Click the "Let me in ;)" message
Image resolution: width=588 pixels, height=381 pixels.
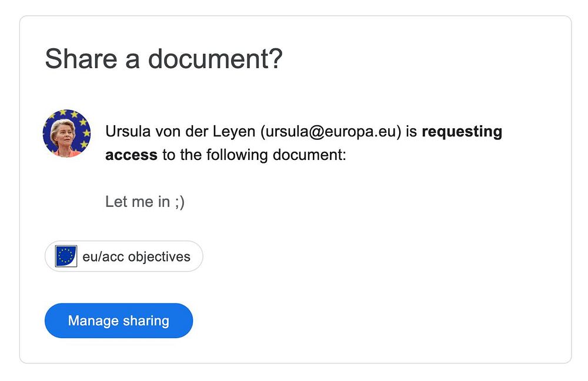click(x=145, y=202)
